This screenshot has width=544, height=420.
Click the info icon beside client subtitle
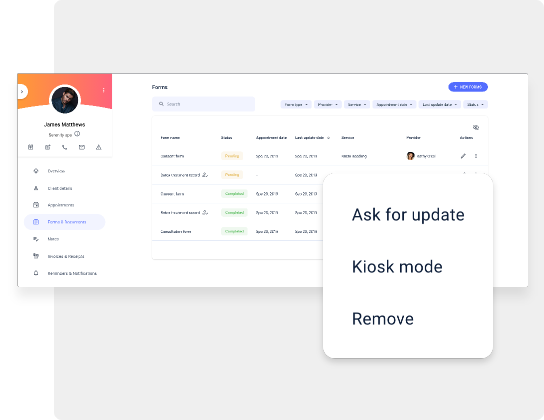point(77,134)
